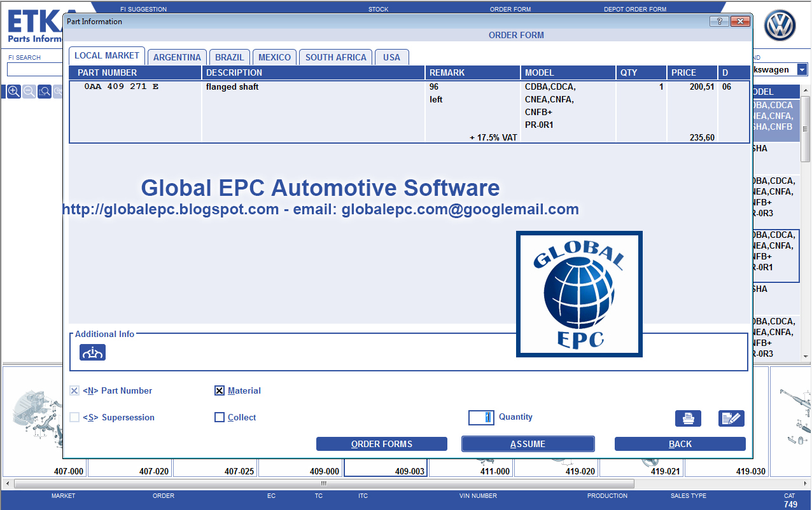Select the zoom area magnifier icon
This screenshot has height=510, width=812.
pos(45,92)
